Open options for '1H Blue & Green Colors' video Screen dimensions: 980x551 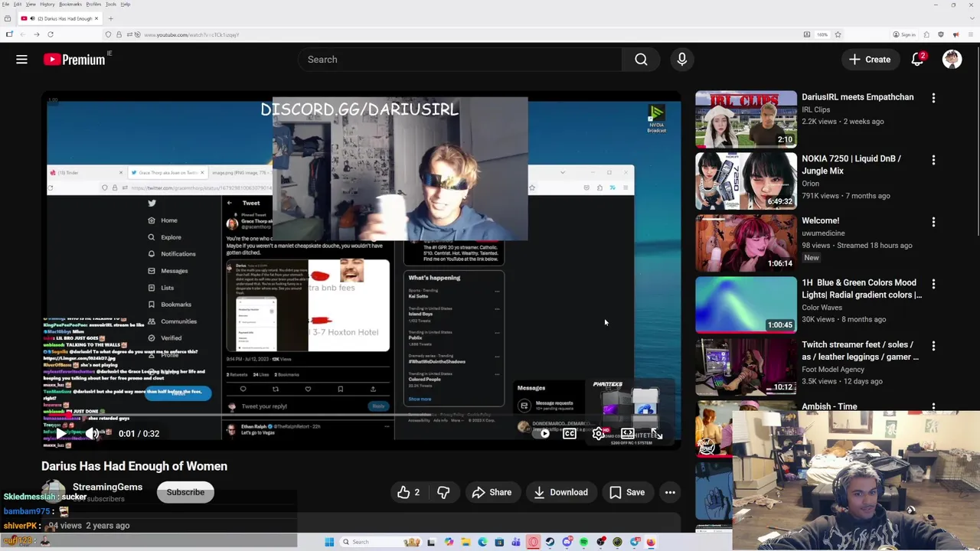933,284
